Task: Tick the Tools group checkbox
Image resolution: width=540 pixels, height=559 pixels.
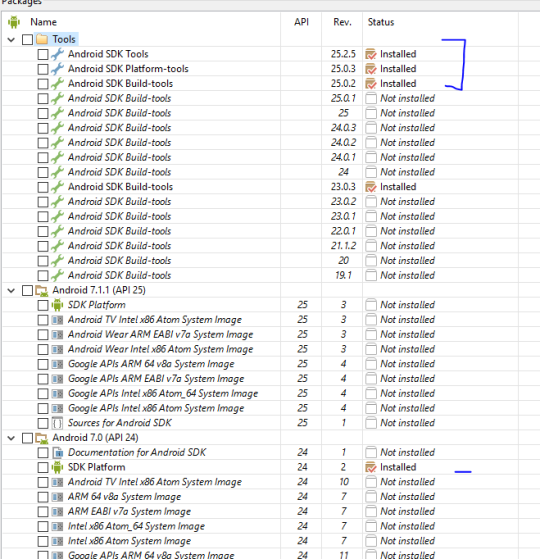Action: [27, 39]
